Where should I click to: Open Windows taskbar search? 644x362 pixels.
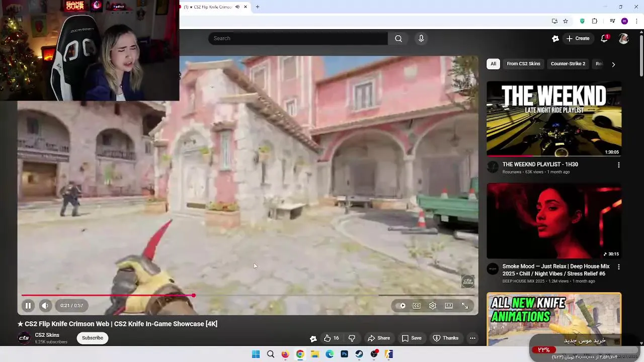pyautogui.click(x=271, y=354)
